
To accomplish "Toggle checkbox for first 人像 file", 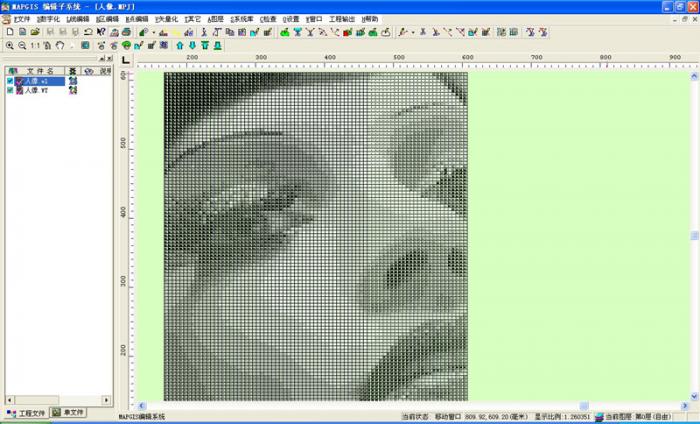I will point(10,81).
